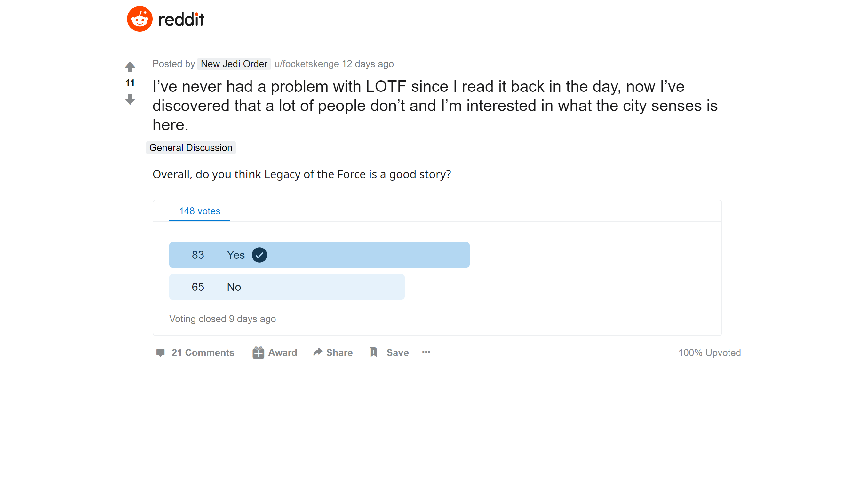The height and width of the screenshot is (483, 868).
Task: Downvote the post with the down arrow
Action: [x=130, y=99]
